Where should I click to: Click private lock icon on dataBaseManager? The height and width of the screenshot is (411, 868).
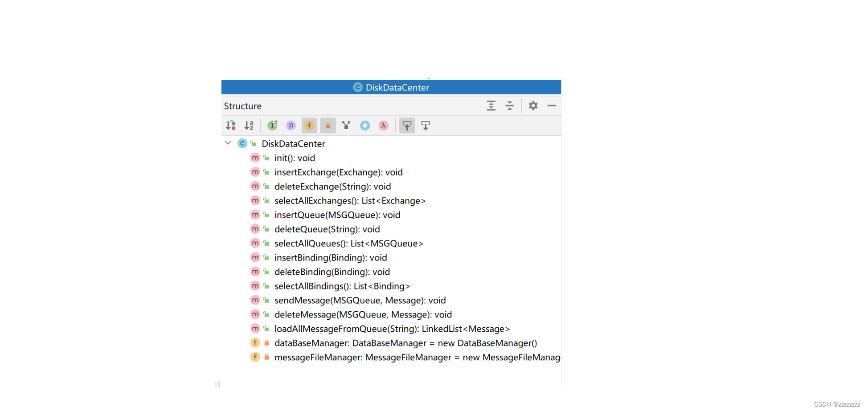coord(266,343)
